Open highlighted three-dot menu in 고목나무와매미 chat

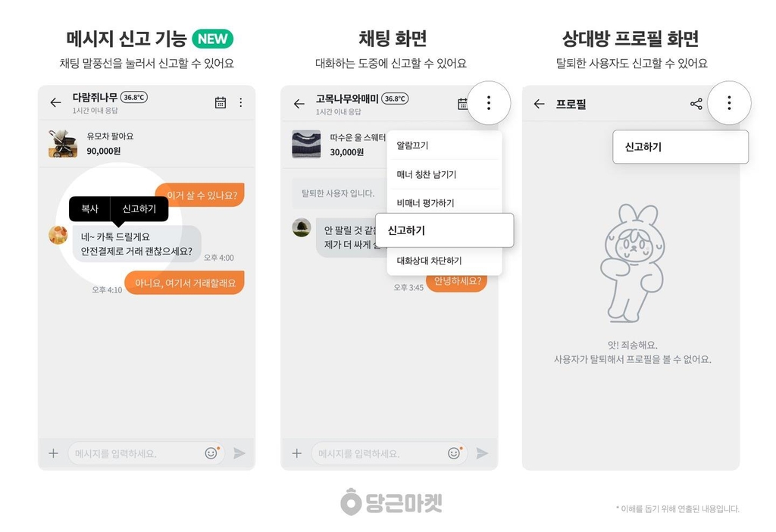coord(489,103)
